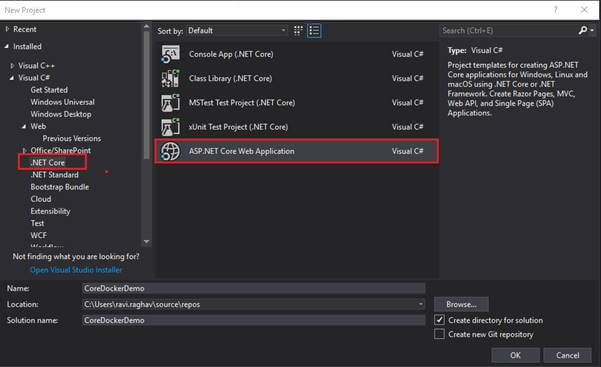Click the tree scrollbar up arrow
The width and height of the screenshot is (601, 367).
(x=146, y=26)
